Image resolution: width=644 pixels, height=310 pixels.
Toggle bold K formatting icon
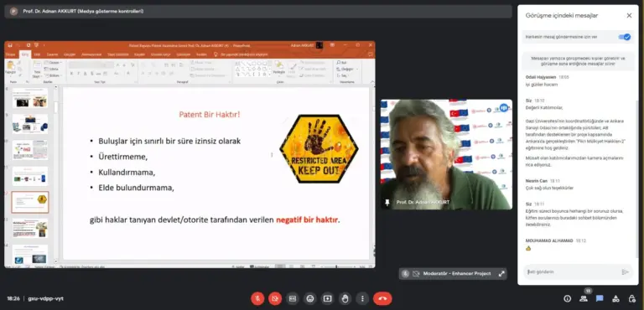[x=71, y=74]
